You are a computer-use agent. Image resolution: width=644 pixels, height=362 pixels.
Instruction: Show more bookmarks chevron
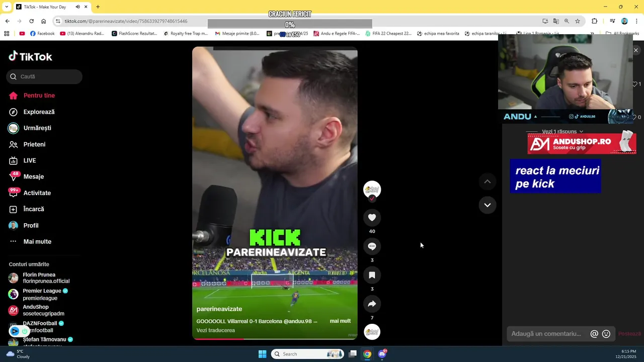click(x=592, y=34)
